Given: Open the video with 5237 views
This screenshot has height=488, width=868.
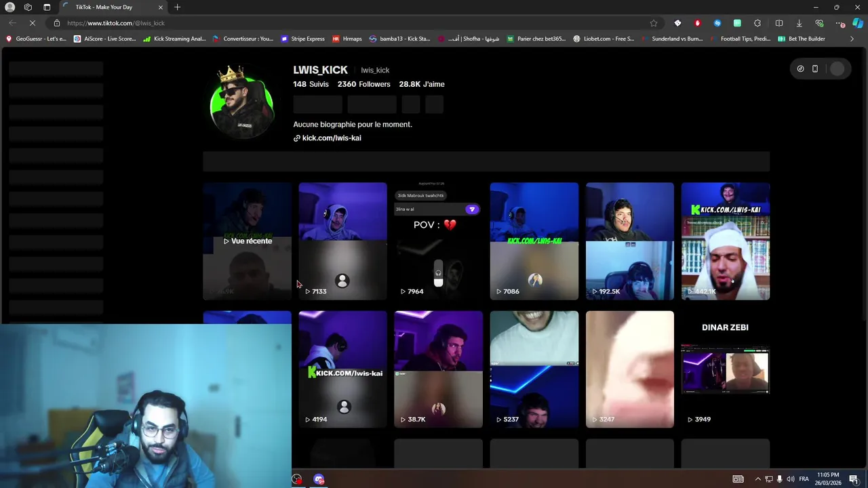Looking at the screenshot, I should coord(534,369).
